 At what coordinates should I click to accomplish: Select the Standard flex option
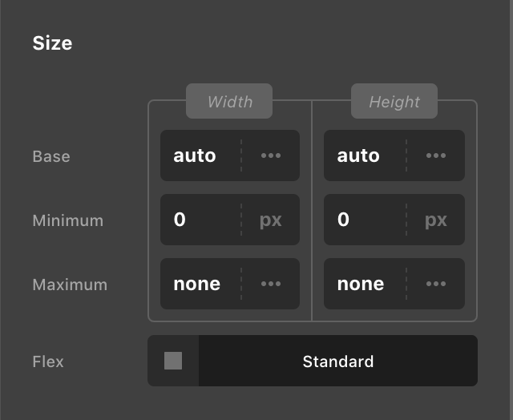point(338,361)
